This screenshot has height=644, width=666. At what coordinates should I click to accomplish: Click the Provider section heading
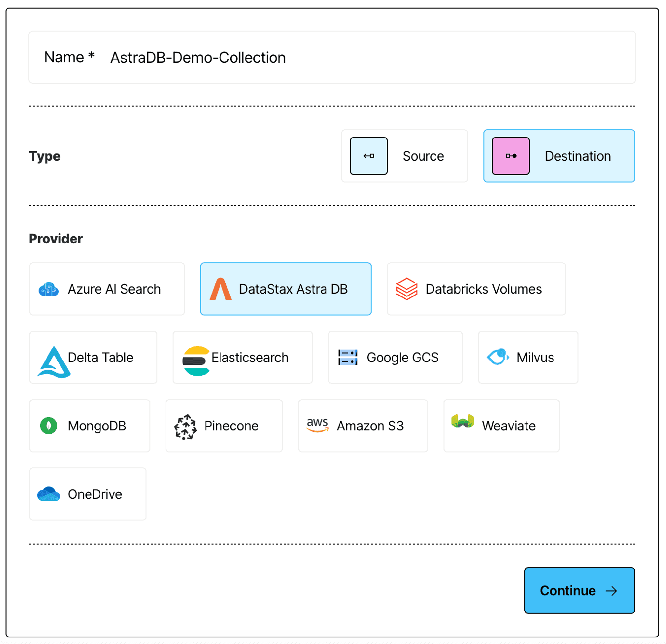56,238
